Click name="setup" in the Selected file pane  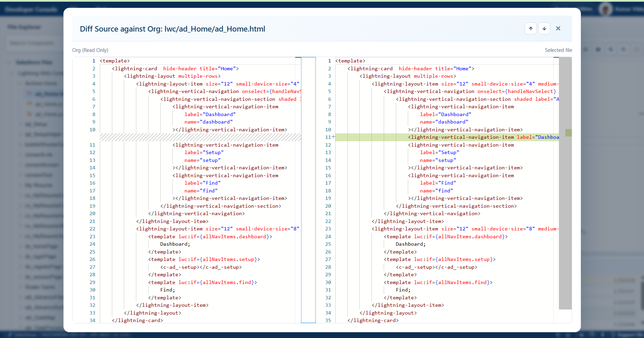coord(438,160)
